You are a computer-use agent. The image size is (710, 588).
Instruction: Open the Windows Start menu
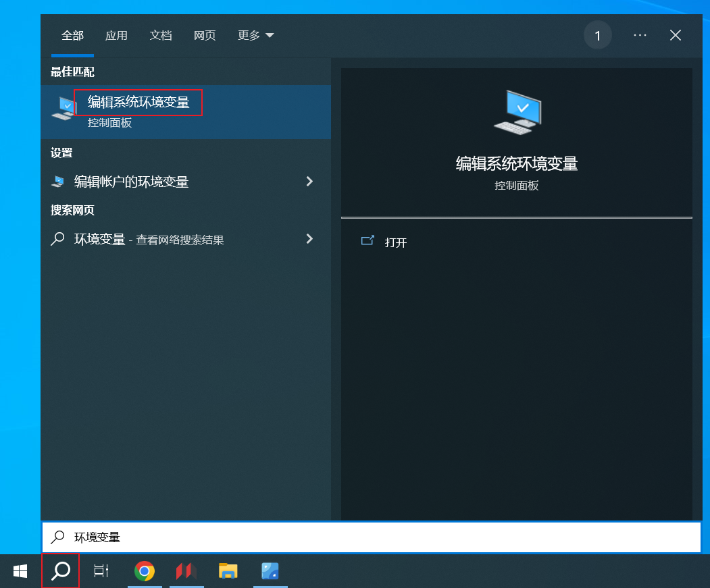tap(20, 571)
